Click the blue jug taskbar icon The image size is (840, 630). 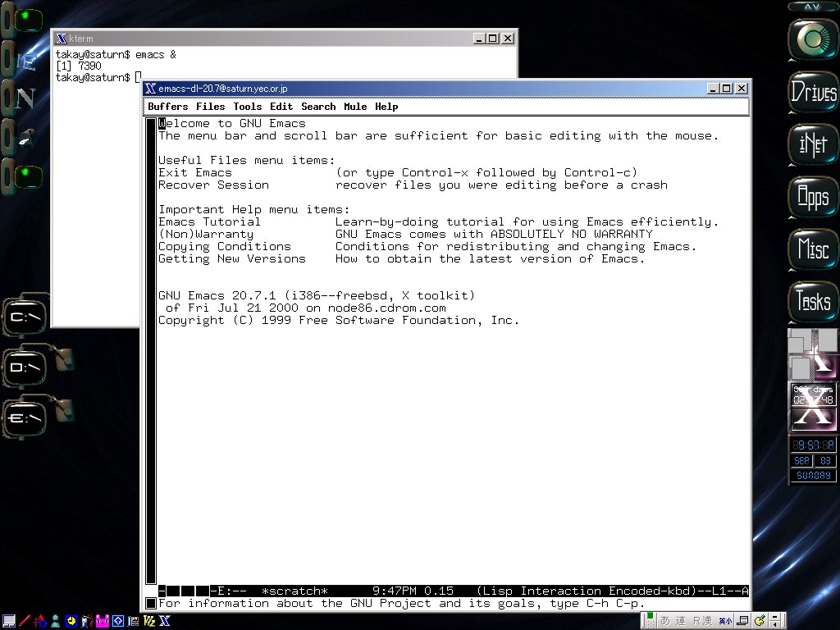click(87, 621)
